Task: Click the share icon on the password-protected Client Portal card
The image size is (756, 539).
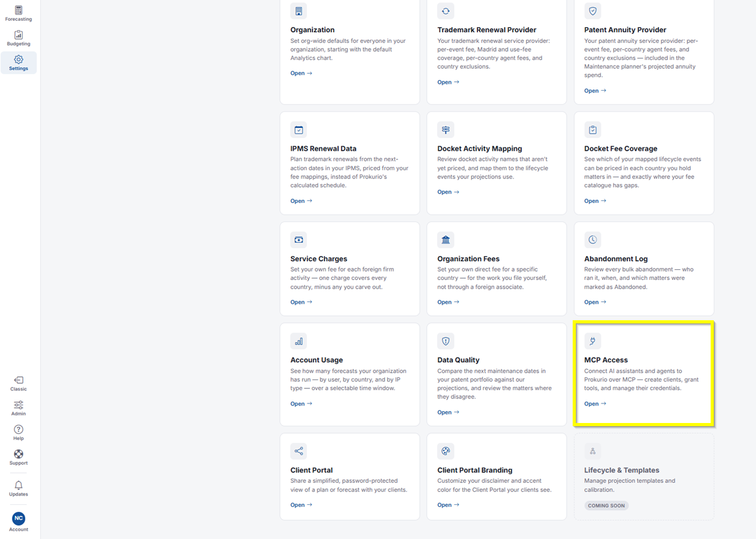Action: click(299, 451)
